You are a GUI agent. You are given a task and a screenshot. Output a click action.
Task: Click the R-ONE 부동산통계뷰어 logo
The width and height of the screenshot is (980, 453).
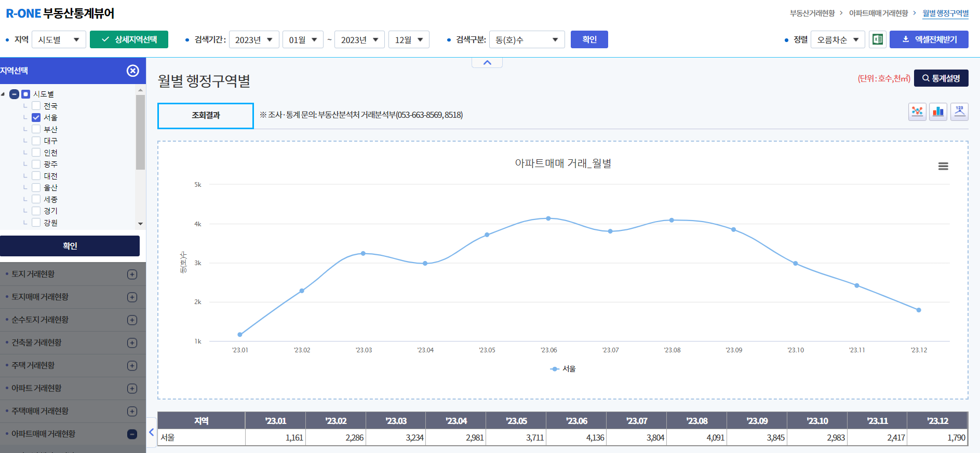point(60,13)
